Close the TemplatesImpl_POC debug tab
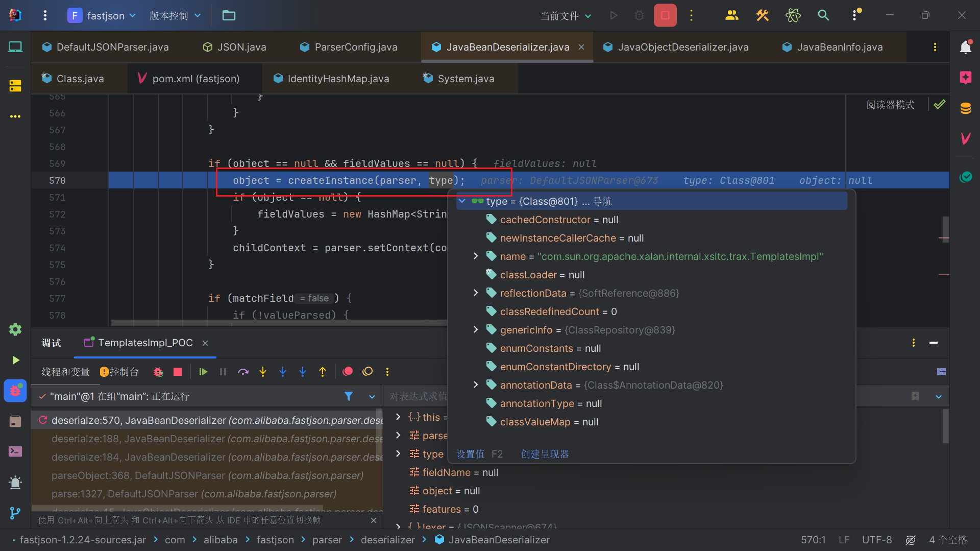 coord(205,343)
